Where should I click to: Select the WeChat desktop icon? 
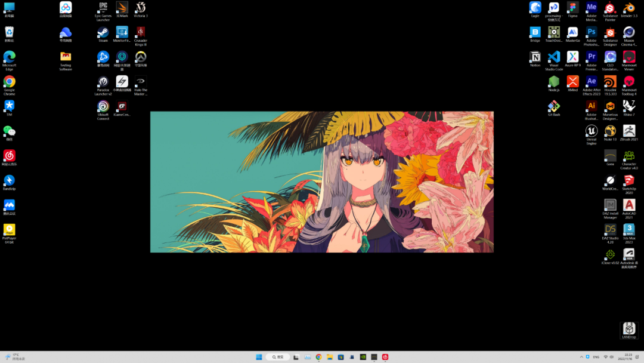tap(10, 133)
